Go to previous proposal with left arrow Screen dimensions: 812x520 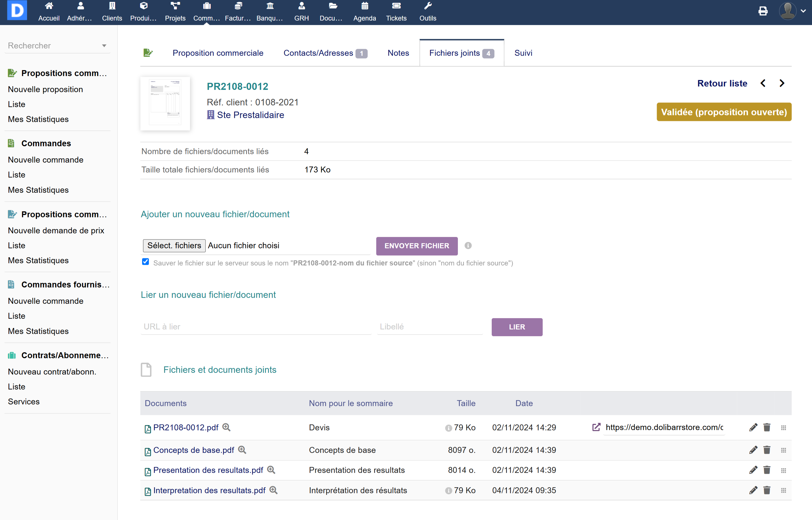[x=763, y=83]
